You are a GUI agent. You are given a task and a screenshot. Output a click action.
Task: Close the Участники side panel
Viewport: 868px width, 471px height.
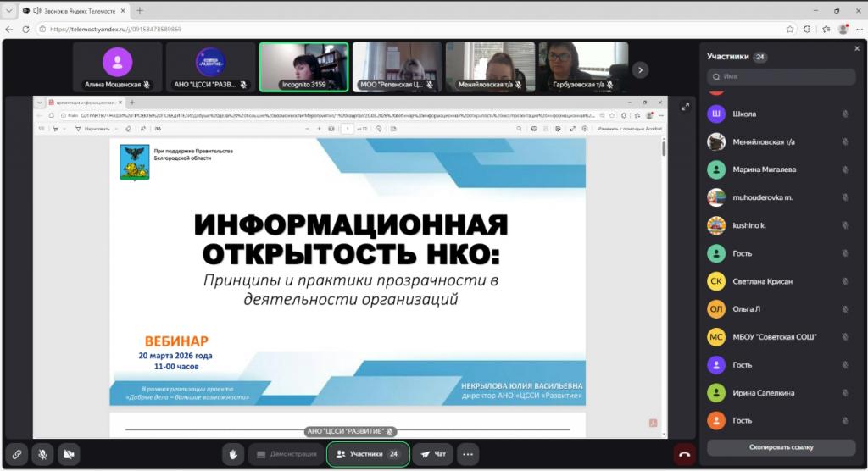(x=857, y=48)
